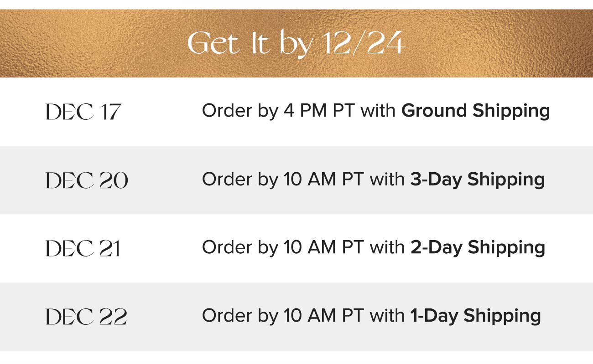Viewport: 593px width, 364px height.
Task: Open the Ground Shipping bold text
Action: pyautogui.click(x=475, y=112)
